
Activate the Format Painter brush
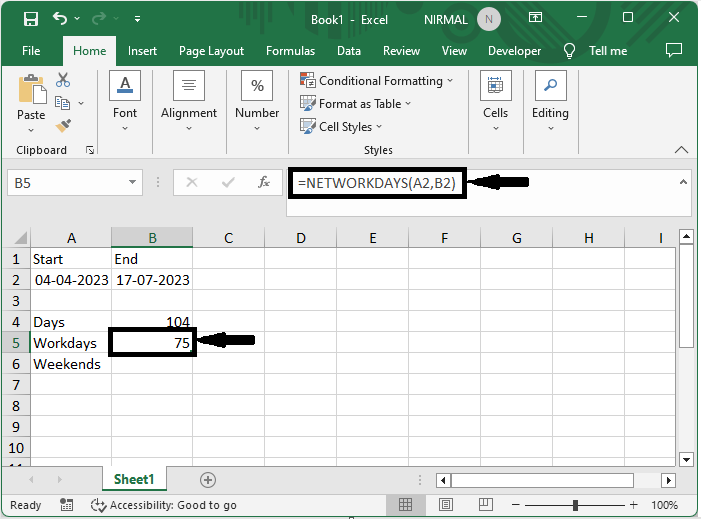tap(63, 126)
